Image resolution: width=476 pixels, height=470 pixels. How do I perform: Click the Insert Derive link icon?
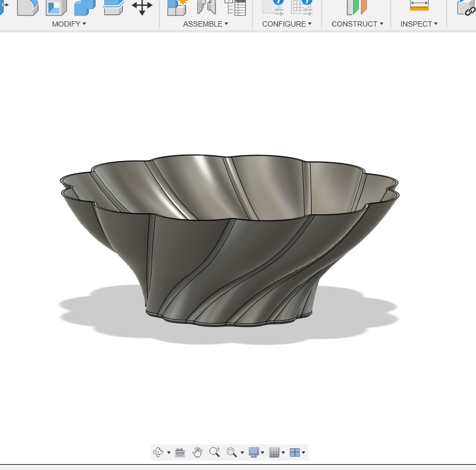466,7
